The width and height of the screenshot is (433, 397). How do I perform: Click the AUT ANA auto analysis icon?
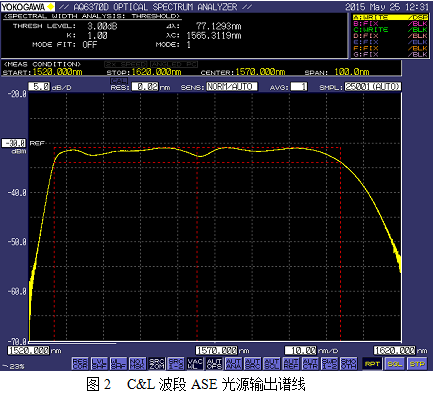(x=234, y=364)
